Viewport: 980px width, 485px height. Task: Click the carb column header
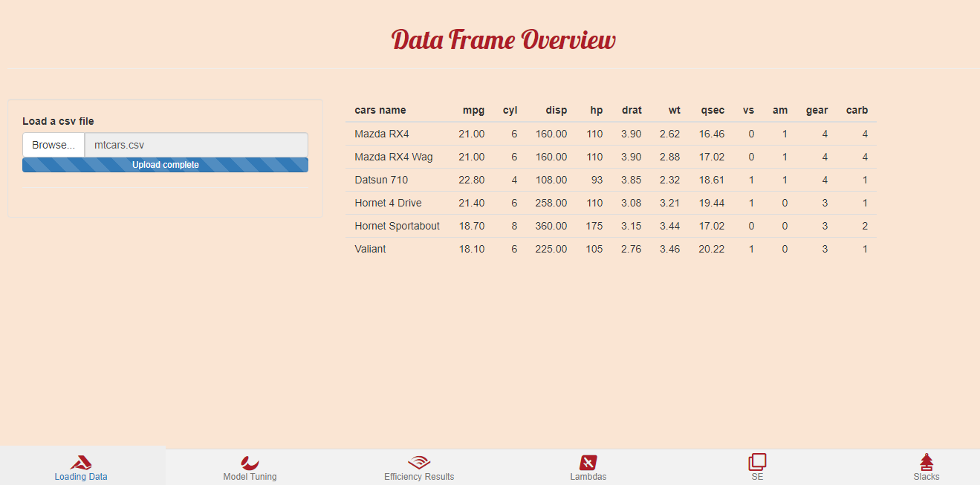click(x=857, y=110)
